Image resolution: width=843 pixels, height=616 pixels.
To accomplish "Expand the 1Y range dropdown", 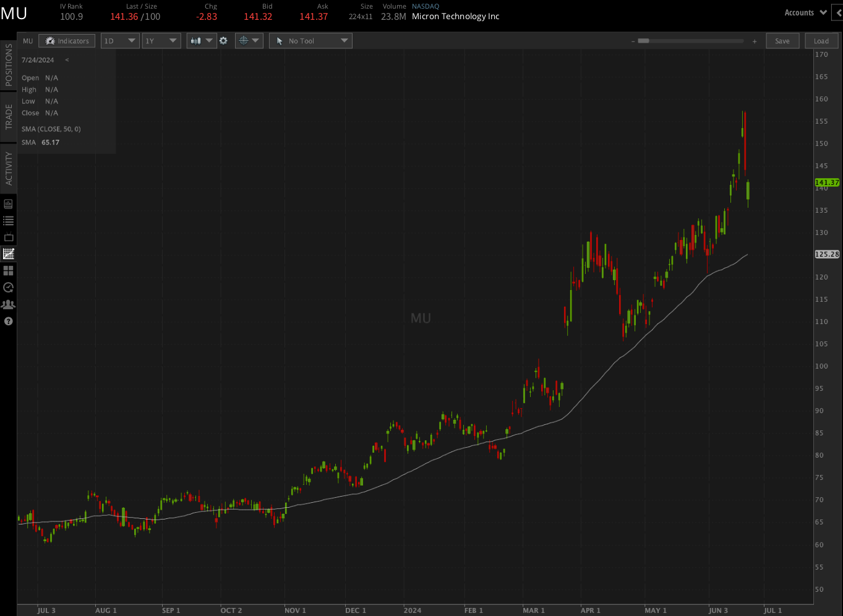I will pyautogui.click(x=161, y=40).
